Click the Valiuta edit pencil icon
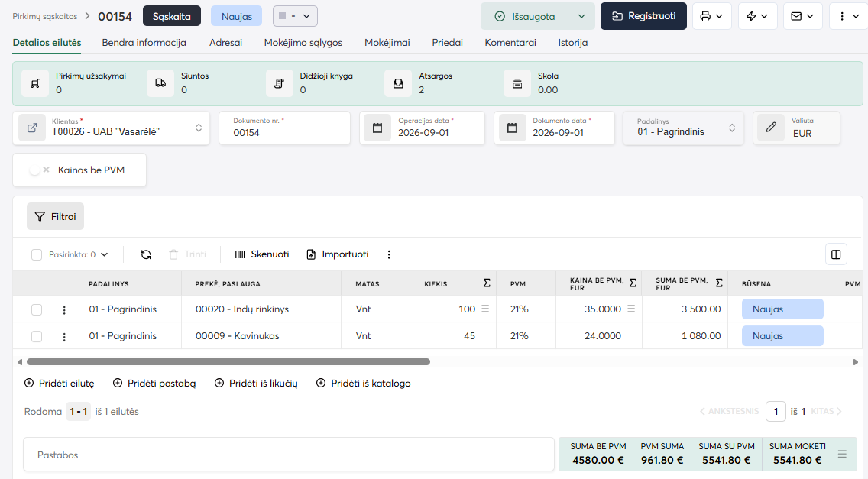 771,128
